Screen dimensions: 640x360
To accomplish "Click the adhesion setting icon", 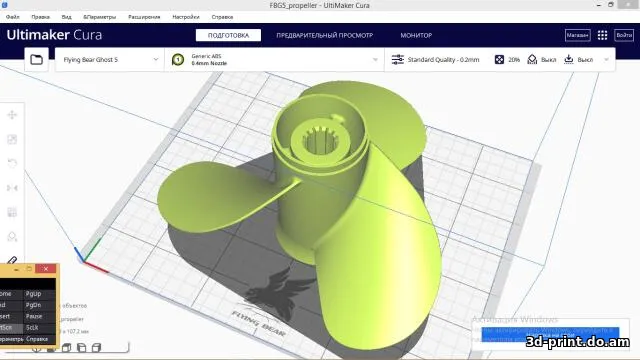I will pyautogui.click(x=569, y=60).
